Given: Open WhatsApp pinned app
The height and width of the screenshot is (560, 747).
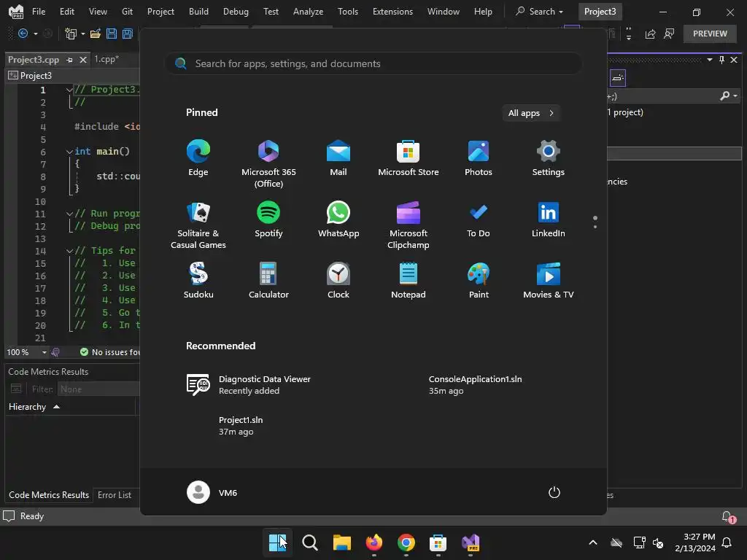Looking at the screenshot, I should (338, 219).
